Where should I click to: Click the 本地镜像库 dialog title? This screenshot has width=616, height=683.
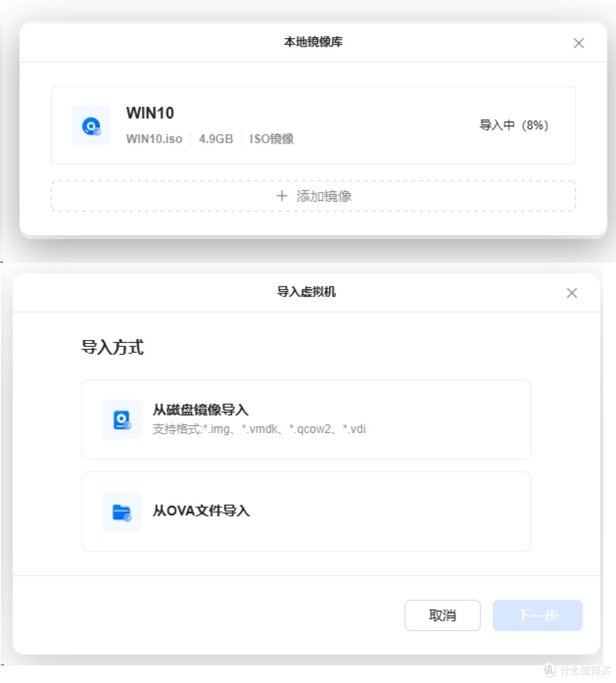[x=313, y=42]
